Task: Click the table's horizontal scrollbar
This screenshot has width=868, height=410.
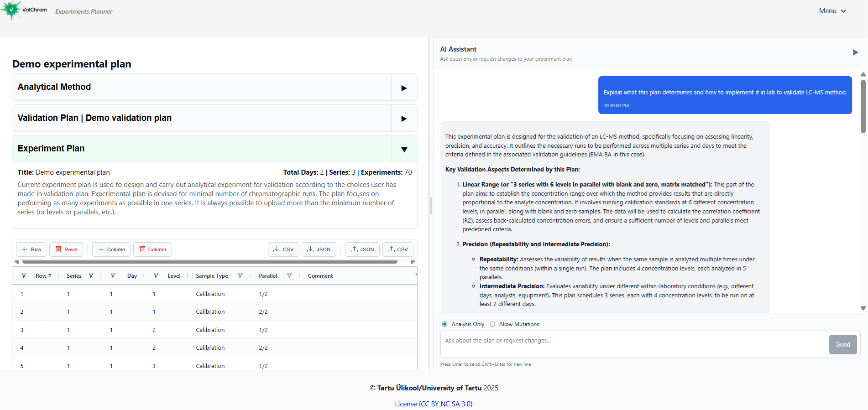Action: click(x=210, y=262)
